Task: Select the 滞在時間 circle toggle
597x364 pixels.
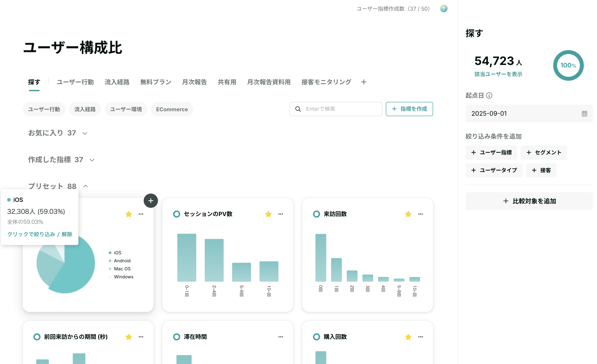Action: click(x=177, y=337)
